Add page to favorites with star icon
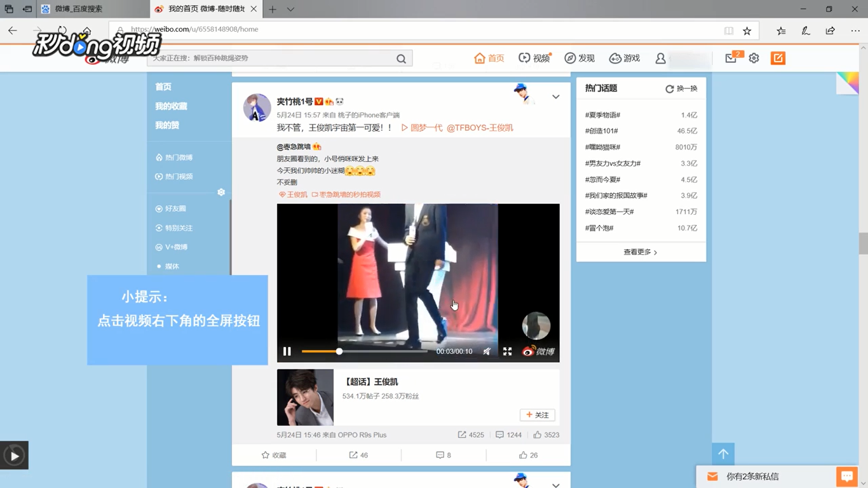 [747, 30]
